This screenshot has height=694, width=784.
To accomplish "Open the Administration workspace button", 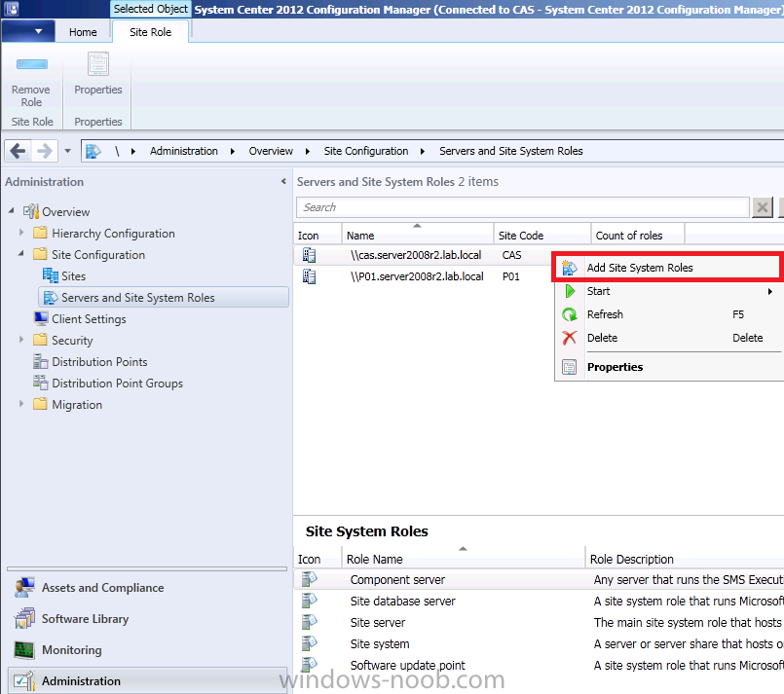I will click(147, 680).
